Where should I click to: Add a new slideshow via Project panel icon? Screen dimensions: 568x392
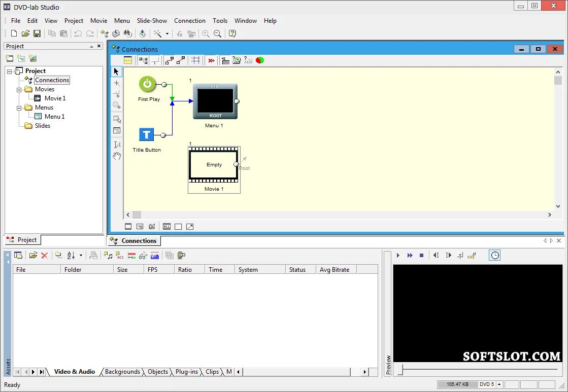point(32,58)
